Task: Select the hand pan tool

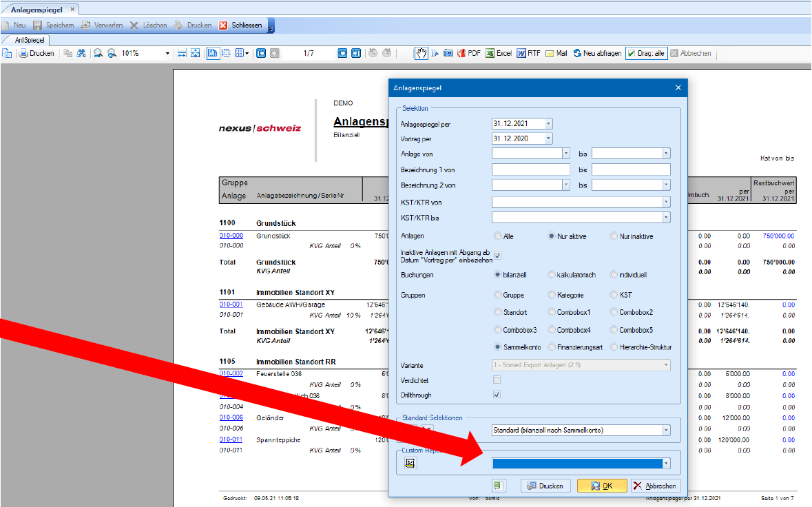Action: coord(421,53)
